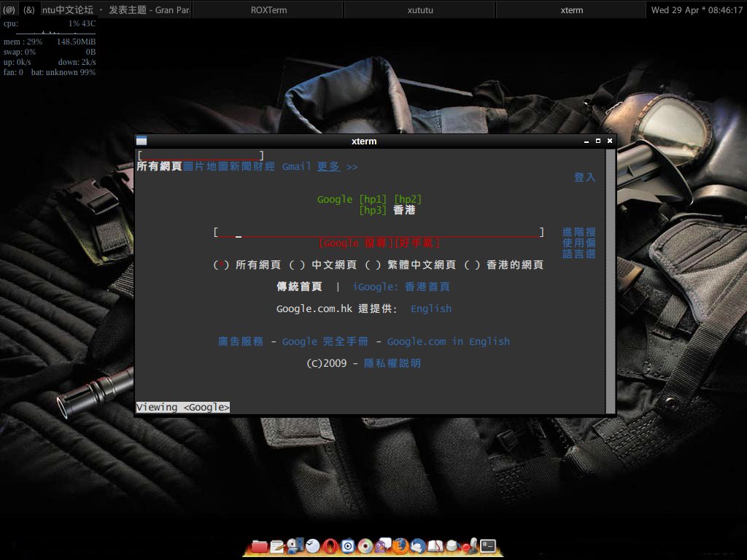747x560 pixels.
Task: Open the 地圖 maps link
Action: [217, 167]
